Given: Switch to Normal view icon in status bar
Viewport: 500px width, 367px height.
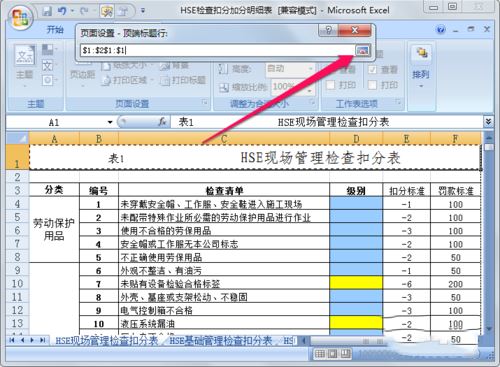Looking at the screenshot, I should pos(320,353).
